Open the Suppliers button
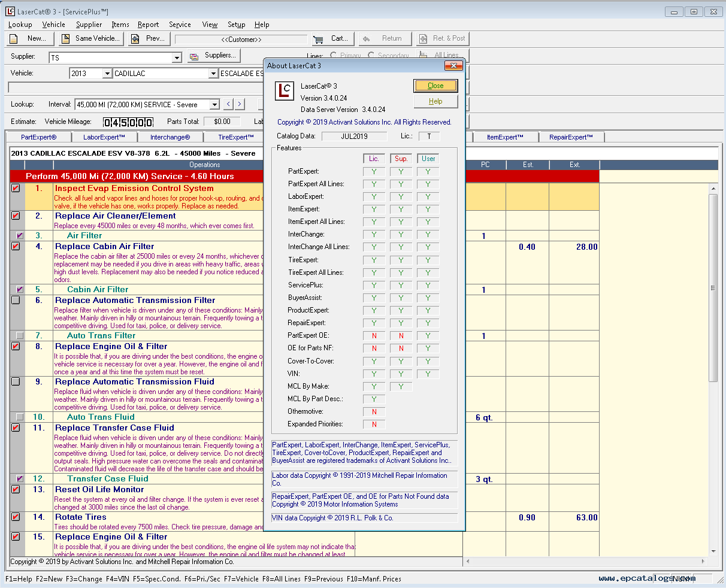The height and width of the screenshot is (588, 726). click(x=213, y=56)
